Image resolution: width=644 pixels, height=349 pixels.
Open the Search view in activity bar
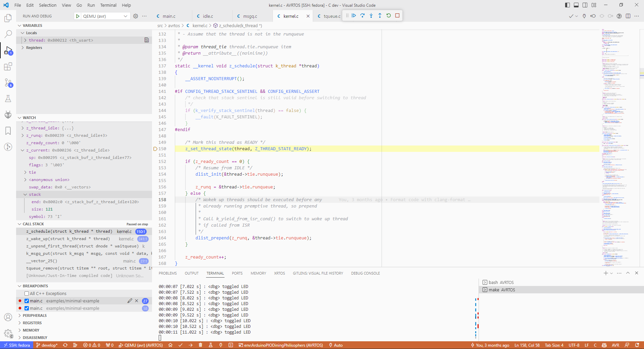(x=8, y=34)
